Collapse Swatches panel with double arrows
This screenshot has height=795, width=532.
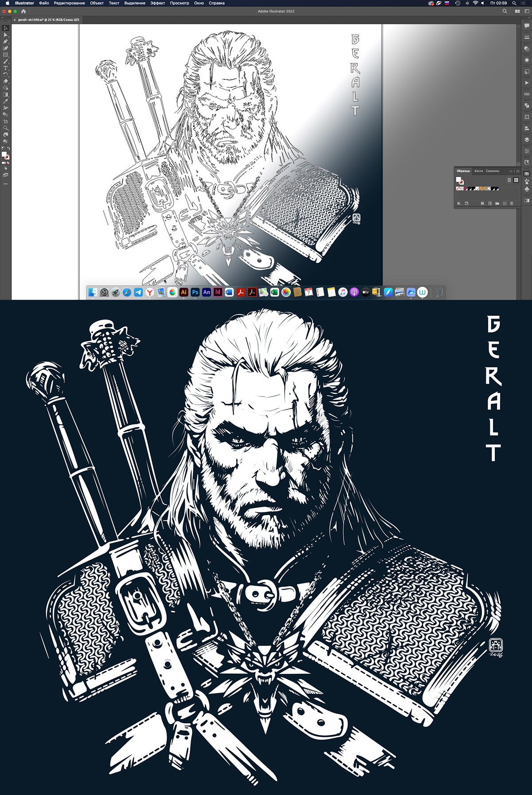click(x=511, y=171)
